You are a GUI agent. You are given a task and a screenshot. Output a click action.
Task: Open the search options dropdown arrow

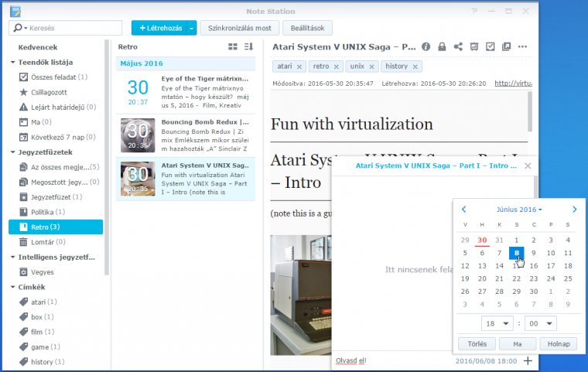pyautogui.click(x=26, y=28)
